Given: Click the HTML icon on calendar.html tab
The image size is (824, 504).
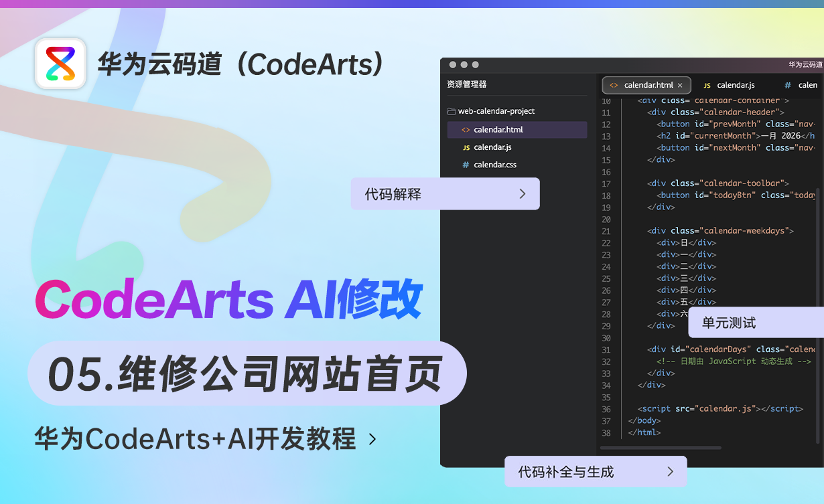Looking at the screenshot, I should 614,85.
